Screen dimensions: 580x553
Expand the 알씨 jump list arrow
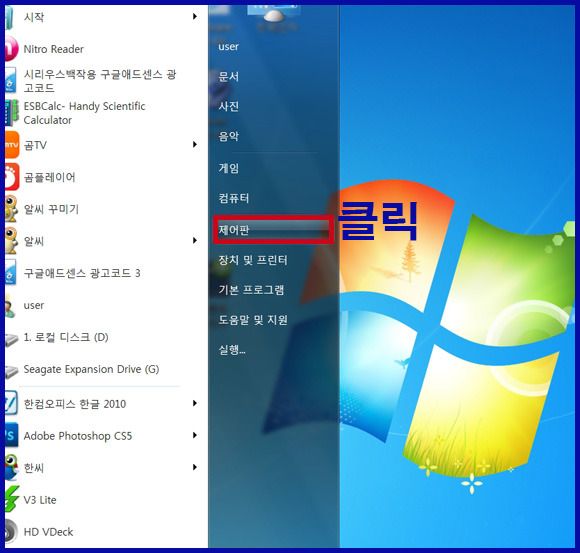[195, 241]
